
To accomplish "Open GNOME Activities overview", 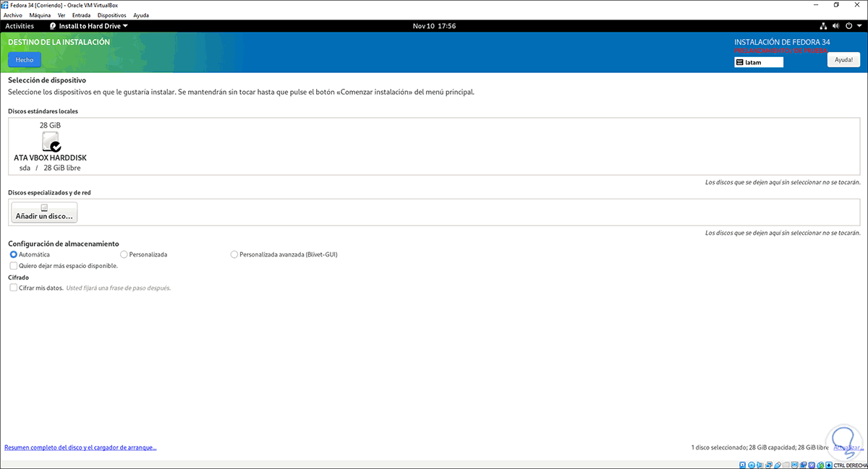I will (20, 26).
